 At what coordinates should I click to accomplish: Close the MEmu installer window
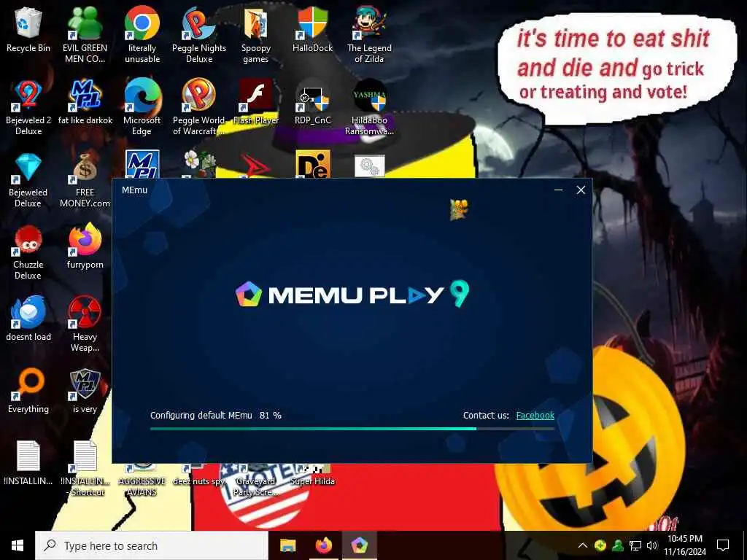[x=581, y=190]
